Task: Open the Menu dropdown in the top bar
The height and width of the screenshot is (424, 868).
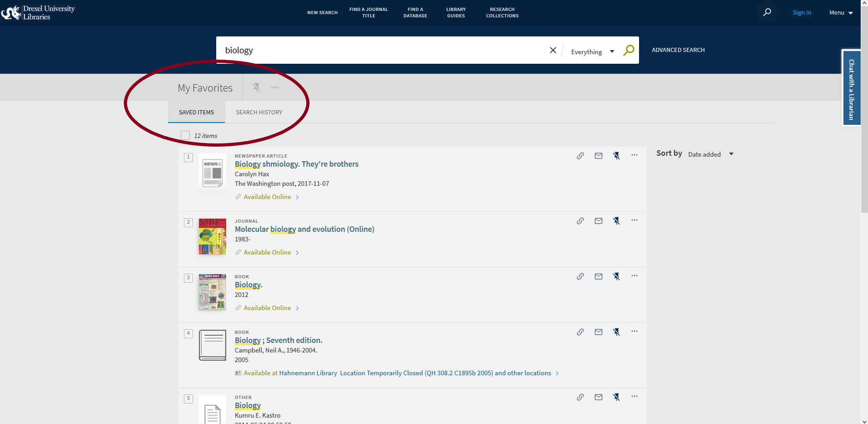Action: point(840,12)
